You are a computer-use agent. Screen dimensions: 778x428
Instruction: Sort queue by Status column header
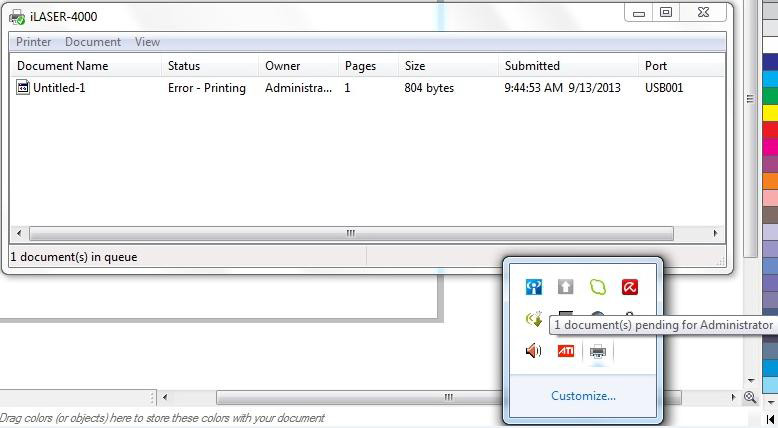tap(184, 66)
